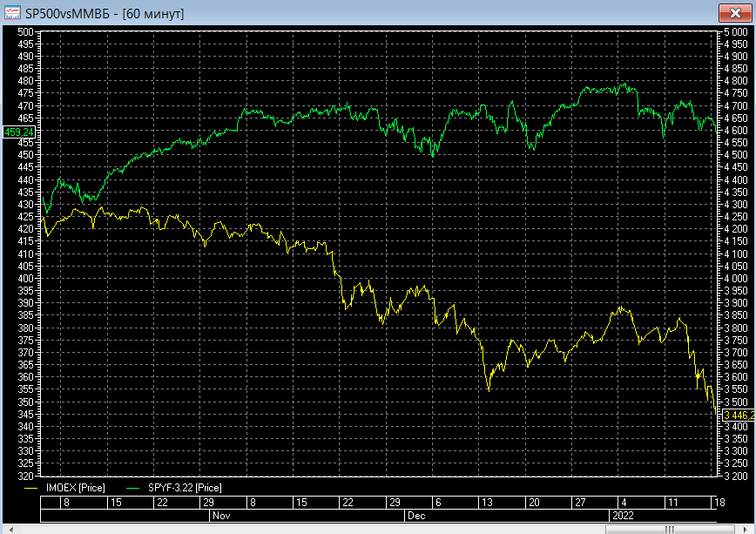Click the SPYF-3.22 [Price] legend label

tap(185, 488)
